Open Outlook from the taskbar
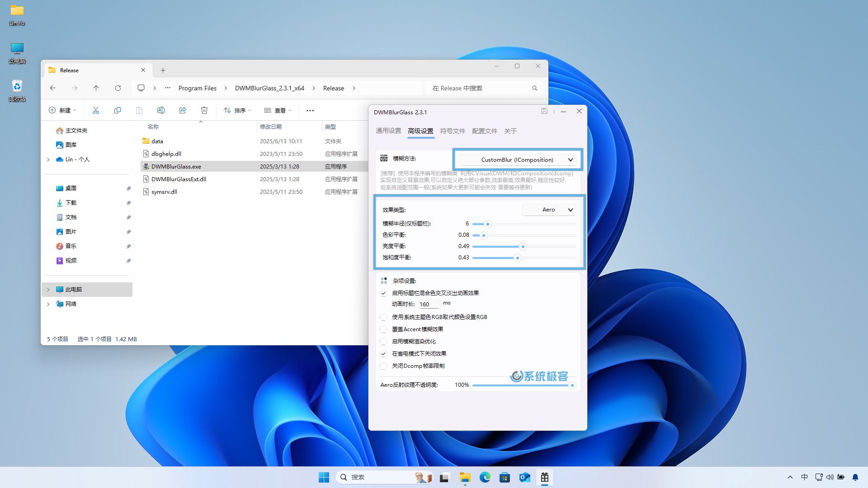The height and width of the screenshot is (488, 868). click(x=525, y=477)
